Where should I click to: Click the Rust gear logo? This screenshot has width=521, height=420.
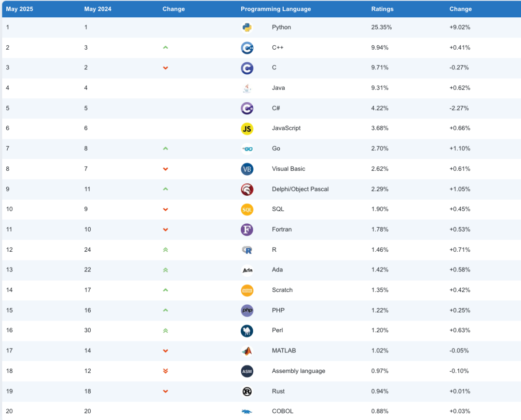(247, 392)
